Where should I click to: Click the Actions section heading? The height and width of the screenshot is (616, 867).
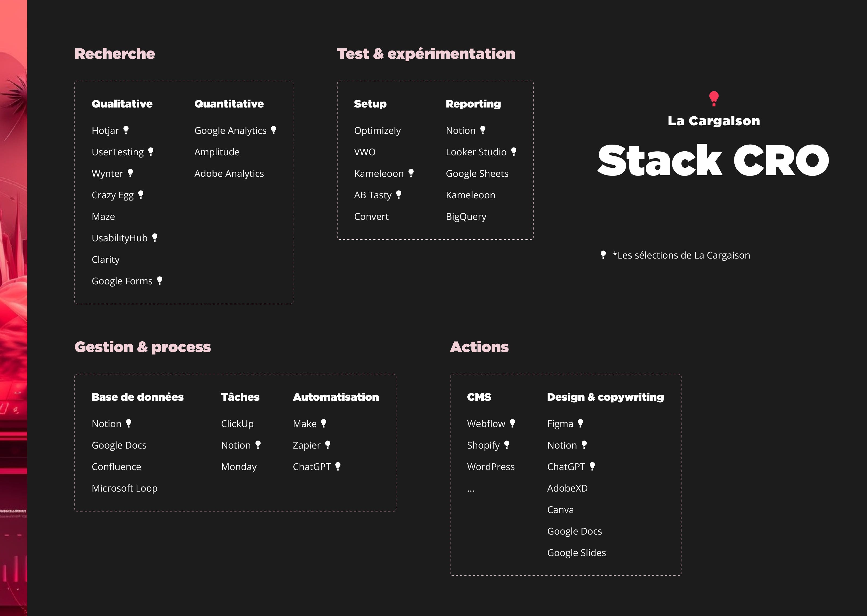pos(479,346)
